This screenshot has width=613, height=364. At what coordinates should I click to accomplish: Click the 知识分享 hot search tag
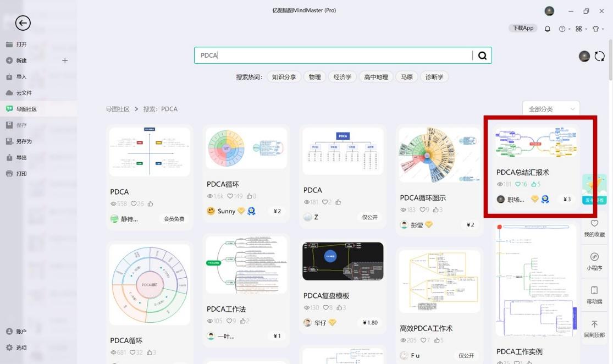tap(284, 77)
